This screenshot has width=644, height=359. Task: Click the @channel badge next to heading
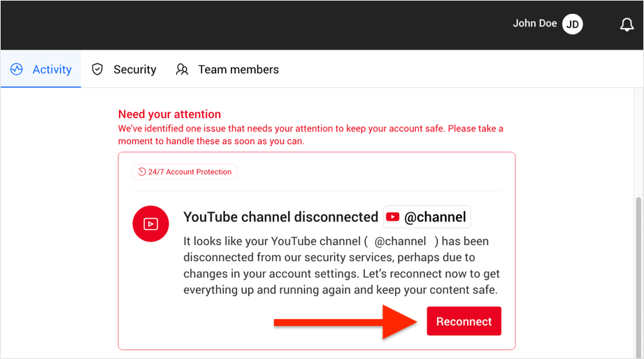point(427,217)
